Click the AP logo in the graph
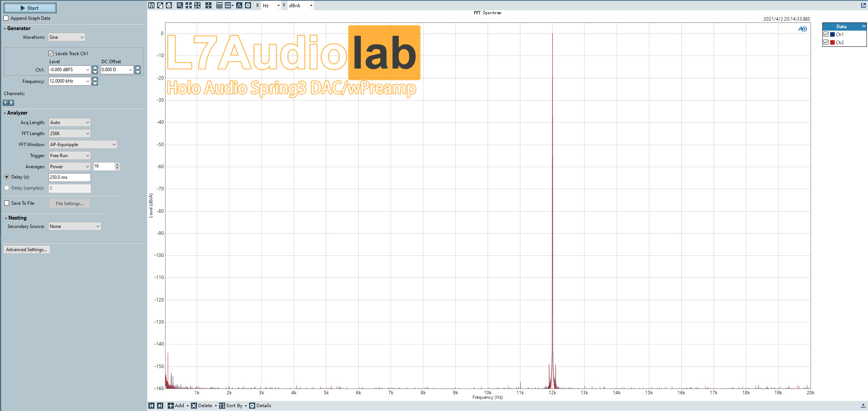The height and width of the screenshot is (411, 868). (802, 29)
